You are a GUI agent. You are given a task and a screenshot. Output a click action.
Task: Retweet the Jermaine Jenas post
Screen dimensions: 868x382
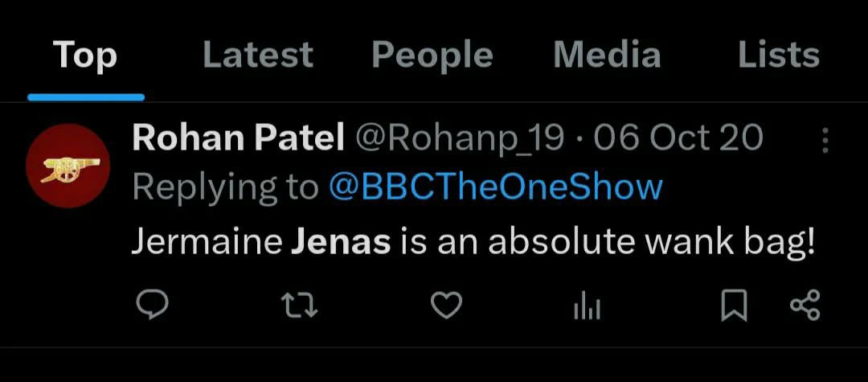click(x=299, y=306)
